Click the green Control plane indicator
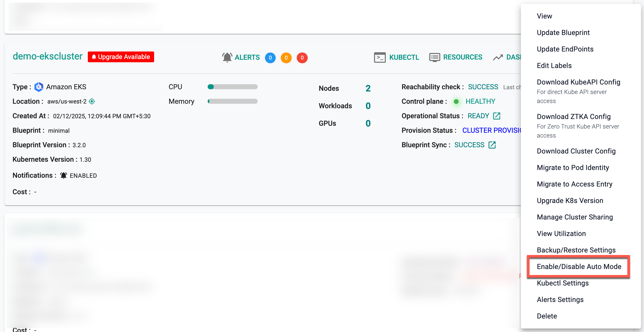The image size is (644, 332). [456, 101]
